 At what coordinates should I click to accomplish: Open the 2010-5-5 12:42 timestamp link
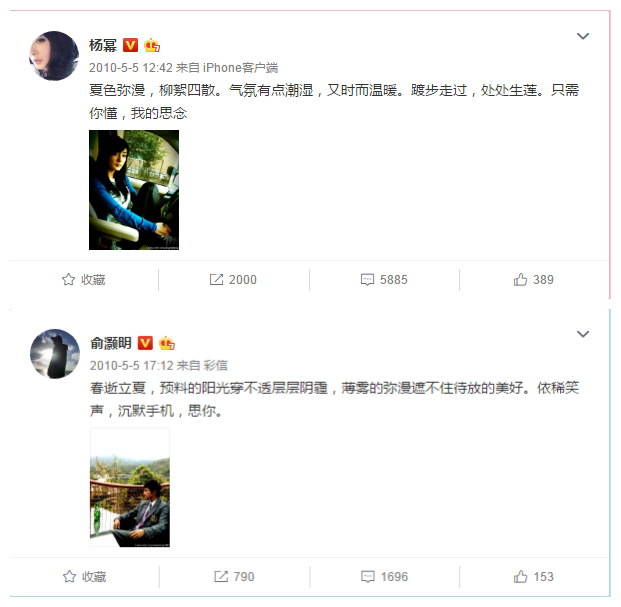(x=131, y=68)
